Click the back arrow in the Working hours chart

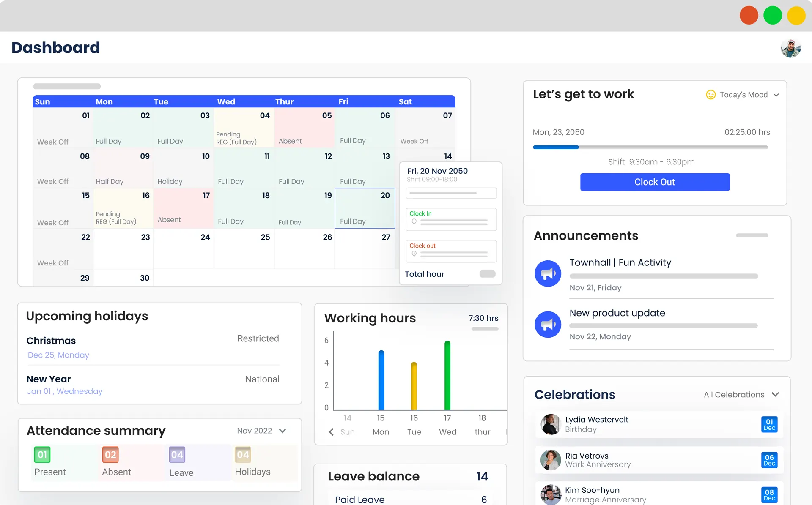pyautogui.click(x=332, y=432)
